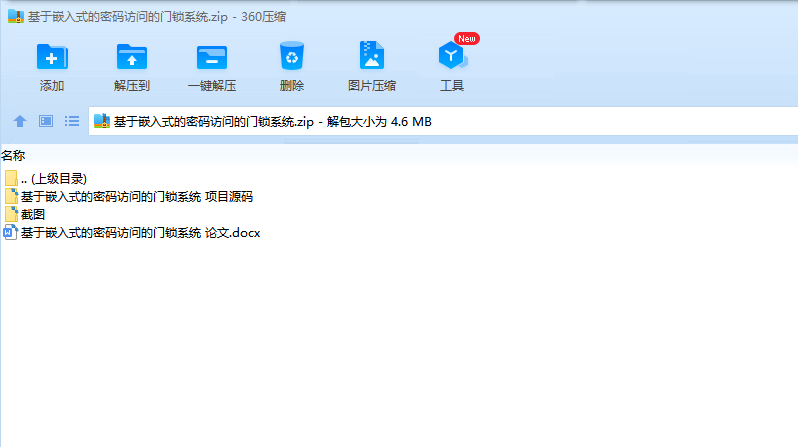798x447 pixels.
Task: Click the folder icon beside 截图
Action: [11, 214]
